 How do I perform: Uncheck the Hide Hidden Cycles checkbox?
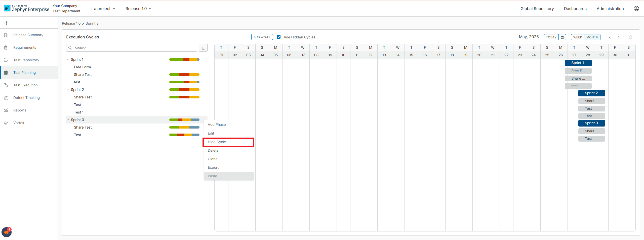pos(279,37)
